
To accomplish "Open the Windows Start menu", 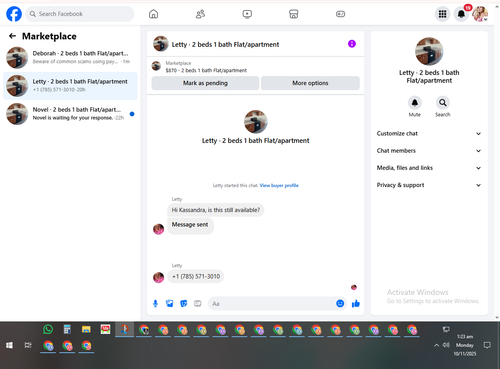I will point(9,345).
